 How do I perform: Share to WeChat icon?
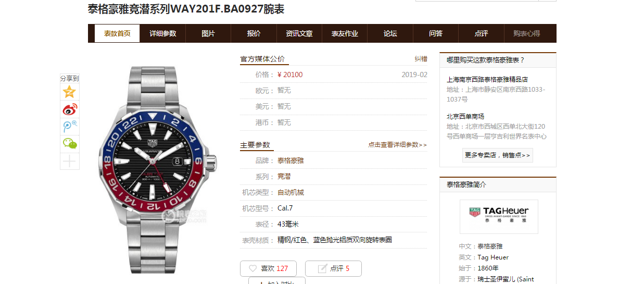(x=69, y=143)
